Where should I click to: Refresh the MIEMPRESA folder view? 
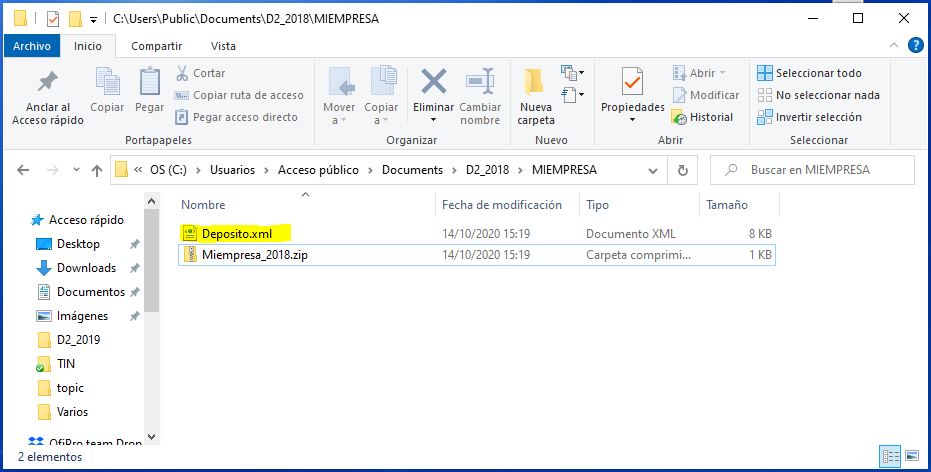tap(683, 170)
